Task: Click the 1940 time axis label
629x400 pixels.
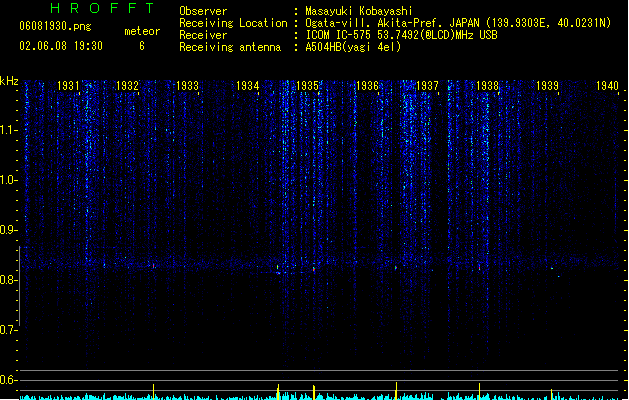Action: [607, 85]
